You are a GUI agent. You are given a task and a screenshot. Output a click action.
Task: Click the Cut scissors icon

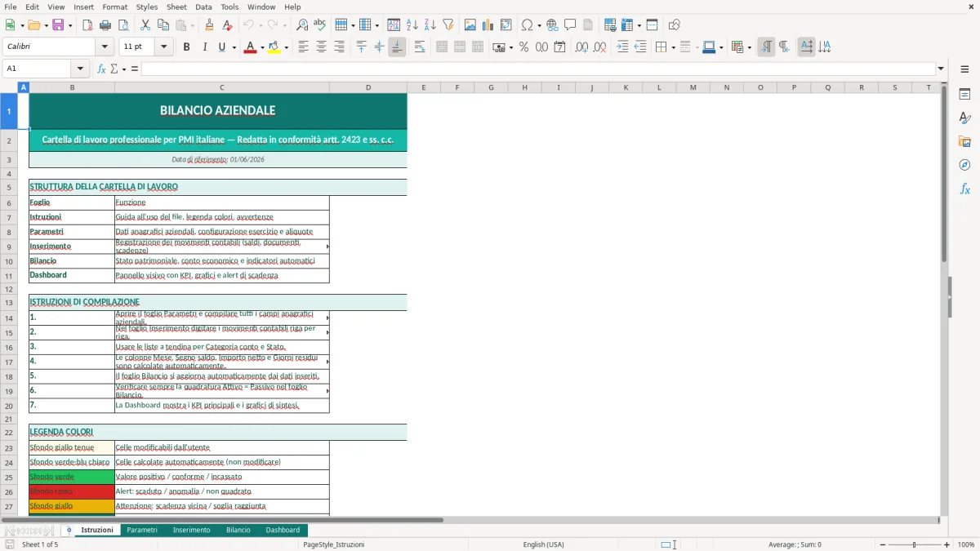pos(145,25)
